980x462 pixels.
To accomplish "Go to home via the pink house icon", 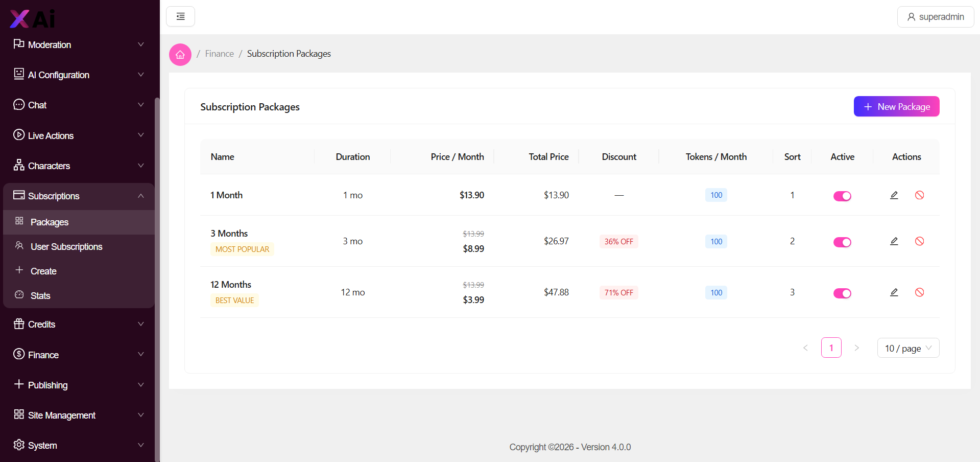I will click(x=180, y=55).
